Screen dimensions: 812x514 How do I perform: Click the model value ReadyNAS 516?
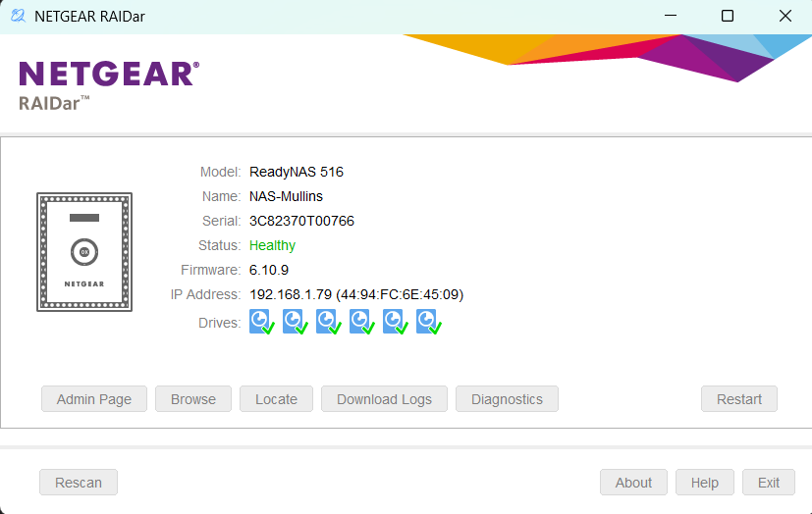coord(297,172)
